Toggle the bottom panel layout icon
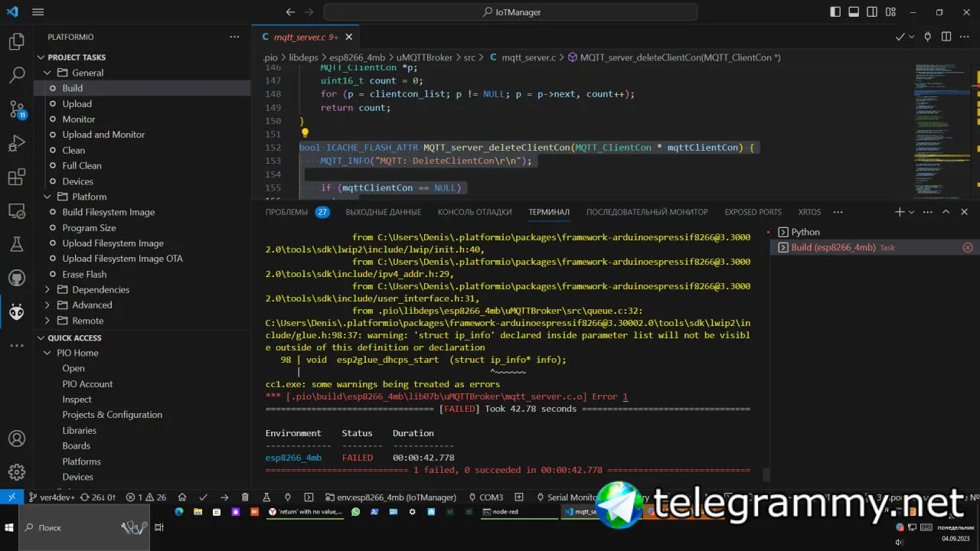This screenshot has height=551, width=980. (854, 12)
